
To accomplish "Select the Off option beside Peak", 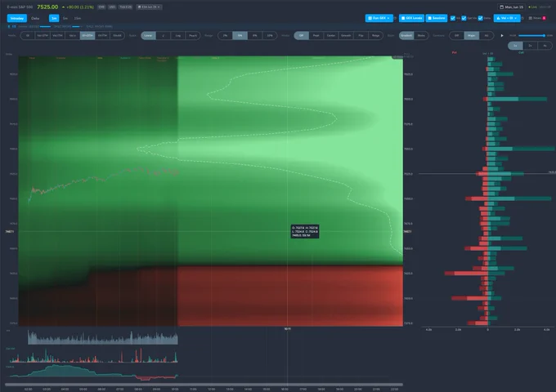I will 301,35.
